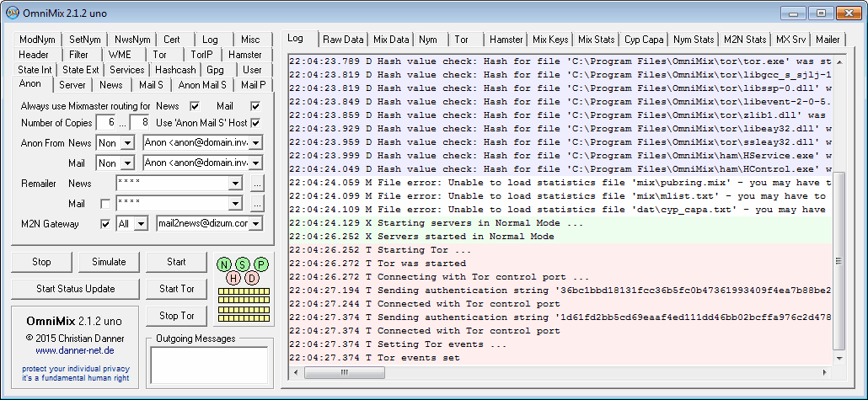Click the green P status indicator
Viewport: 868px width, 400px height.
pyautogui.click(x=261, y=264)
